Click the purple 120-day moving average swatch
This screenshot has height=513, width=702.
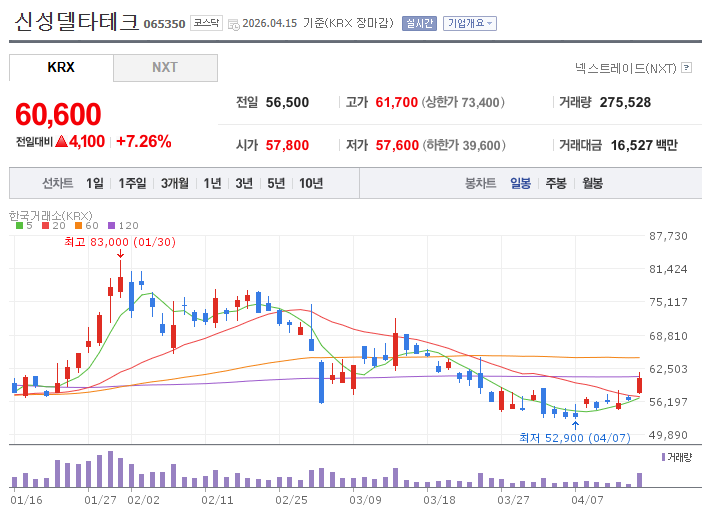coord(111,226)
